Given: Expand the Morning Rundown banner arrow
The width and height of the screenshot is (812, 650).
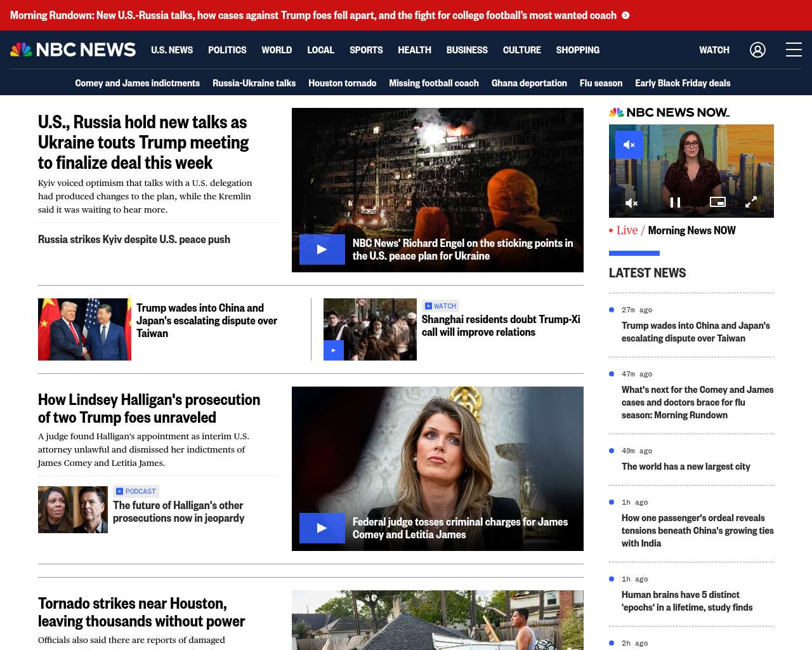Looking at the screenshot, I should [625, 15].
